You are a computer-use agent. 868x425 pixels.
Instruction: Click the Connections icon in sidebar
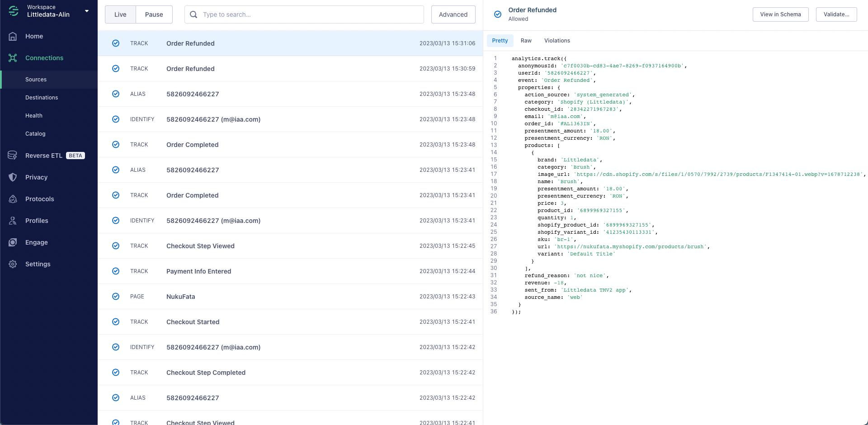(x=13, y=58)
